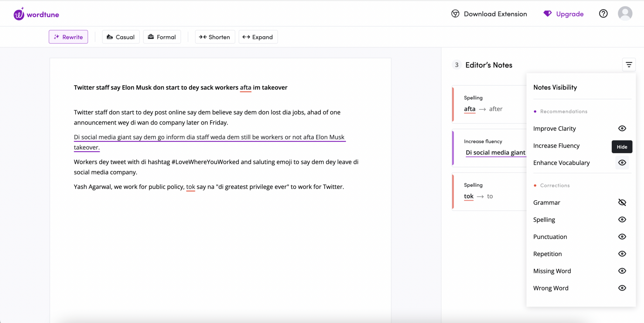Screen dimensions: 644x323
Task: Toggle Punctuation notes visibility
Action: (x=622, y=237)
